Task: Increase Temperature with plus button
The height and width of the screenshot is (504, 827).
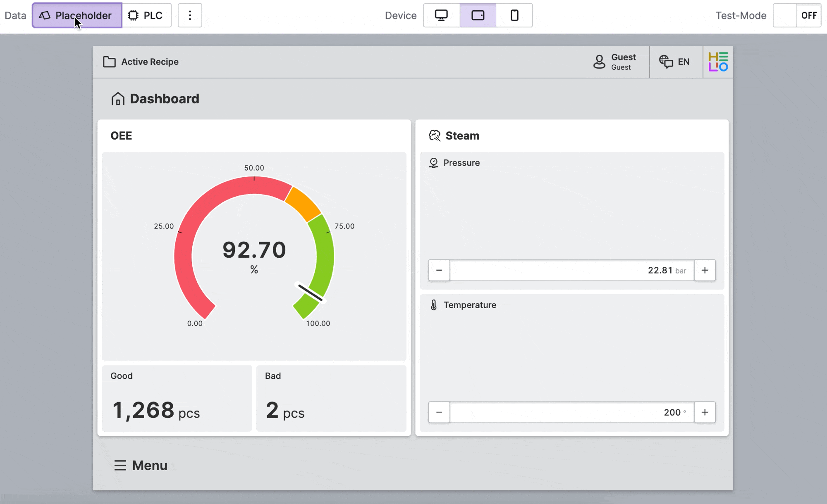Action: [x=705, y=412]
